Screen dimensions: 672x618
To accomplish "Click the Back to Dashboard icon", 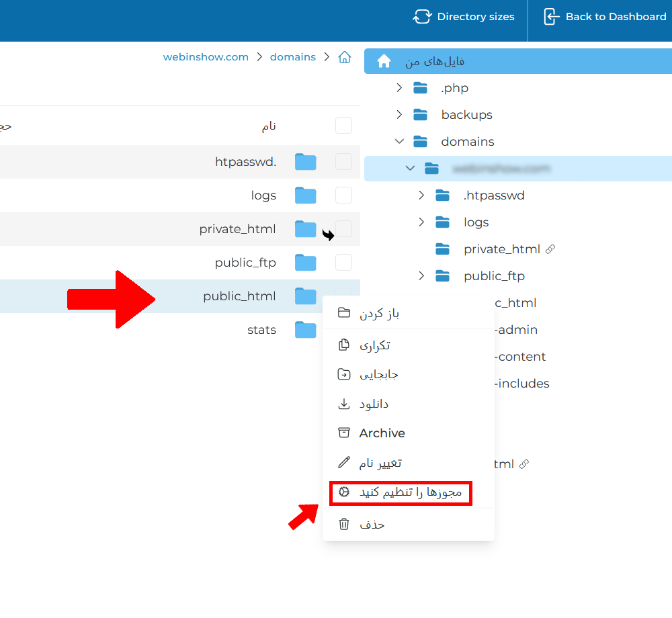I will (x=551, y=17).
